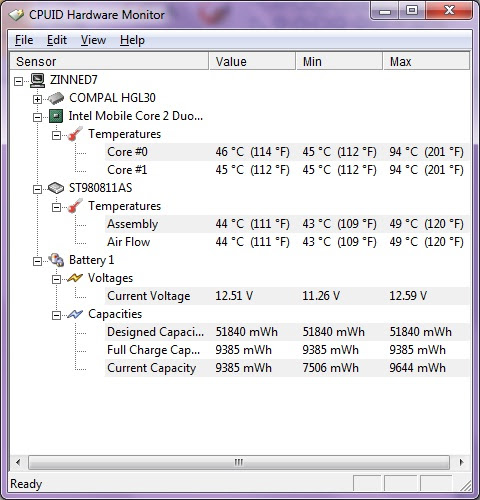480x500 pixels.
Task: Click Assembly max value 49 °C
Action: click(x=426, y=224)
